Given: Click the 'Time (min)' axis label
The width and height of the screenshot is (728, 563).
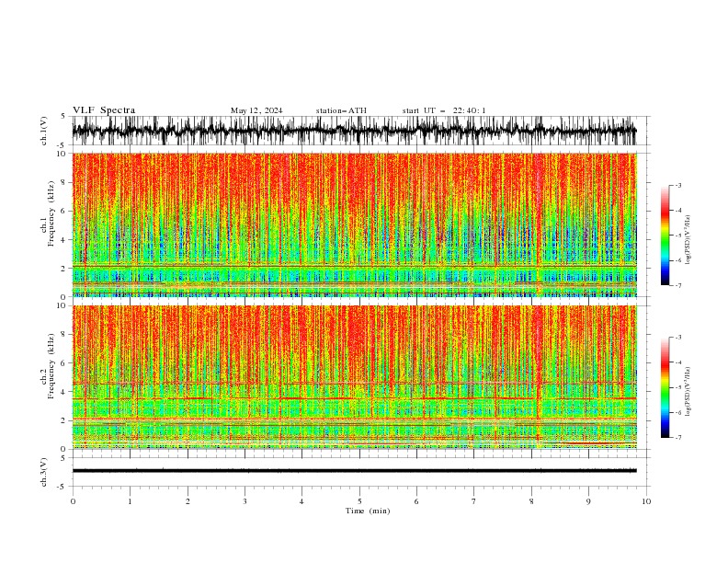Looking at the screenshot, I should coord(368,511).
